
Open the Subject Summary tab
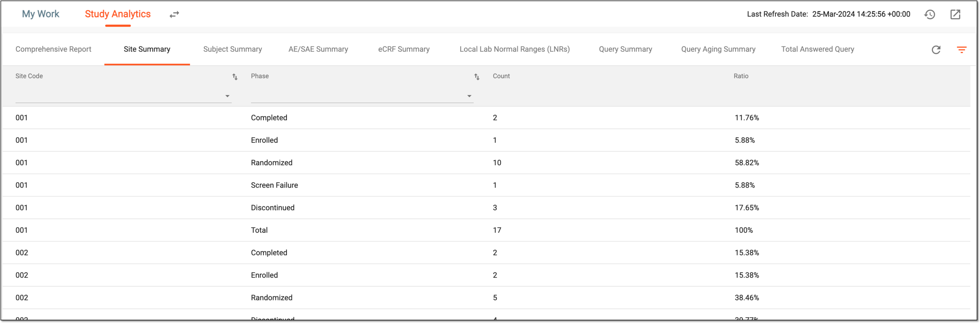(x=232, y=49)
